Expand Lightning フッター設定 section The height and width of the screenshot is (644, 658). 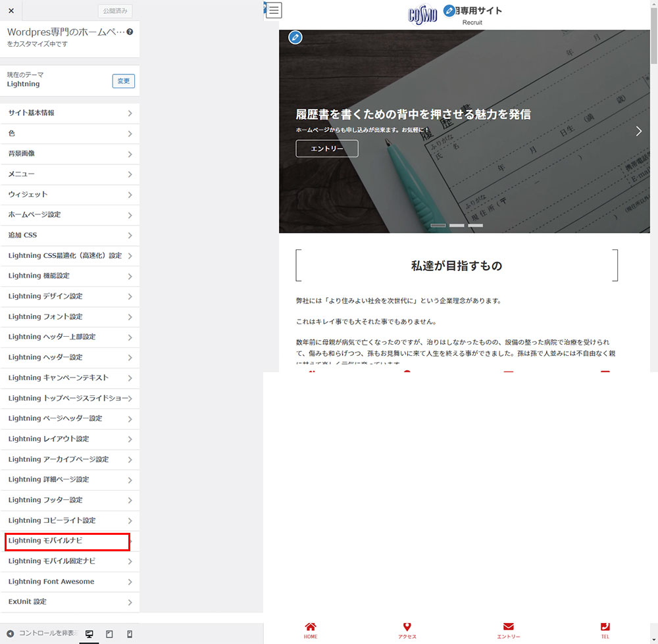point(70,500)
